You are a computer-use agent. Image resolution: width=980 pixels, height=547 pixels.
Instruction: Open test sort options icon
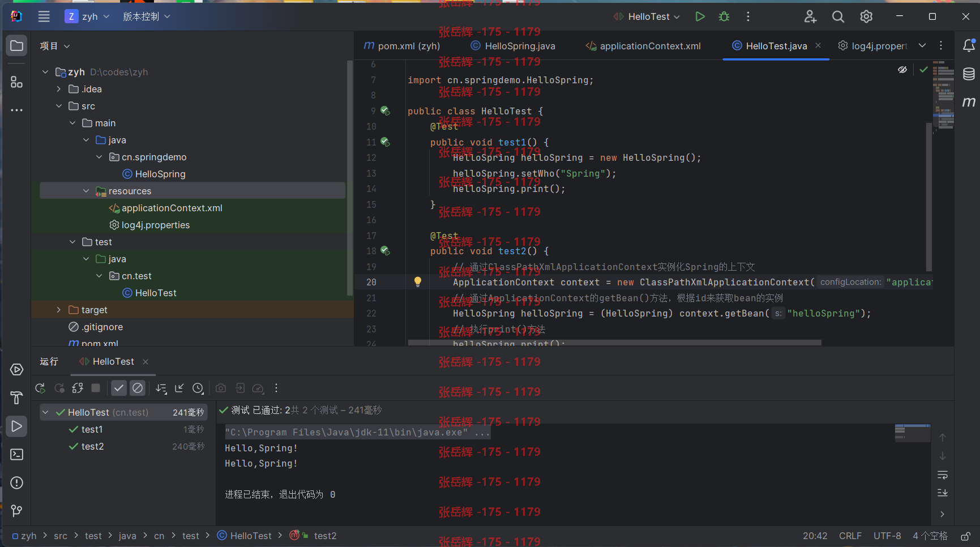[161, 388]
